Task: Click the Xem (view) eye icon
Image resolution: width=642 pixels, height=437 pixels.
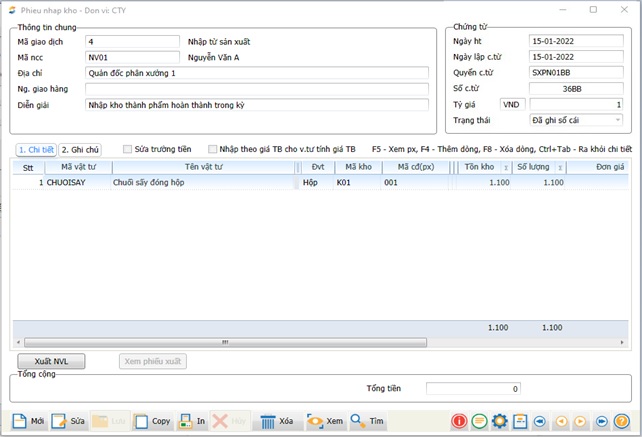Action: coord(315,421)
